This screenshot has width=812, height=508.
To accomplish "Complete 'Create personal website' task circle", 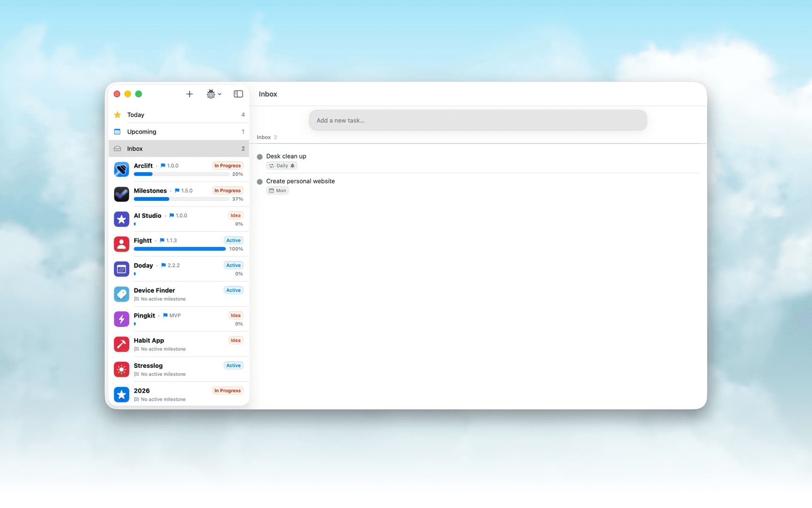I will point(260,182).
